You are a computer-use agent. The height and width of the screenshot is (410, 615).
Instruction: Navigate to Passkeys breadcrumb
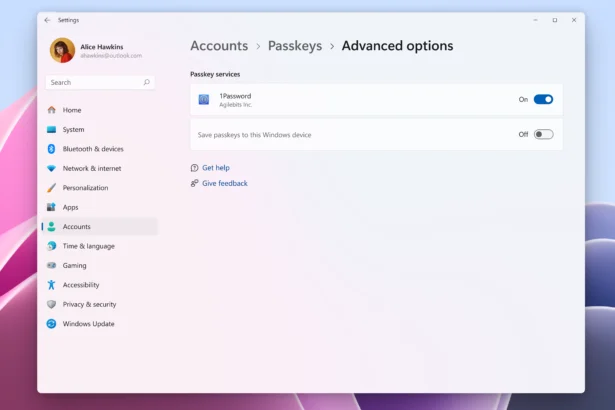point(295,46)
